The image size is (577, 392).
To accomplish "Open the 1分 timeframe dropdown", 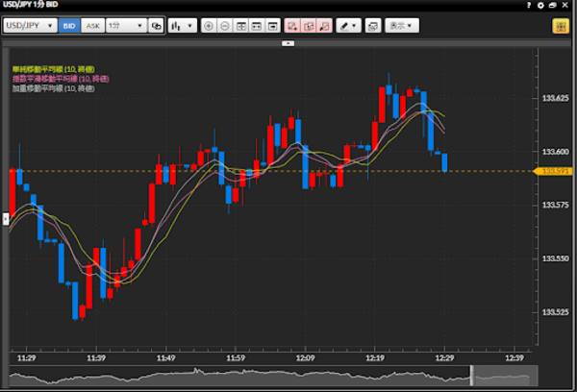I will click(x=125, y=26).
